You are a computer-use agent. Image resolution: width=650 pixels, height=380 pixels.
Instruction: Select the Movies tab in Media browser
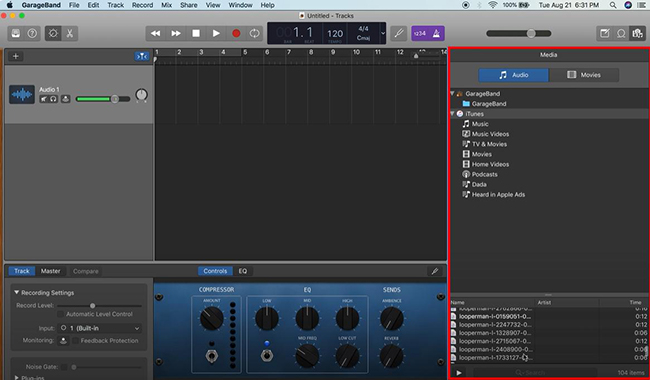point(584,75)
